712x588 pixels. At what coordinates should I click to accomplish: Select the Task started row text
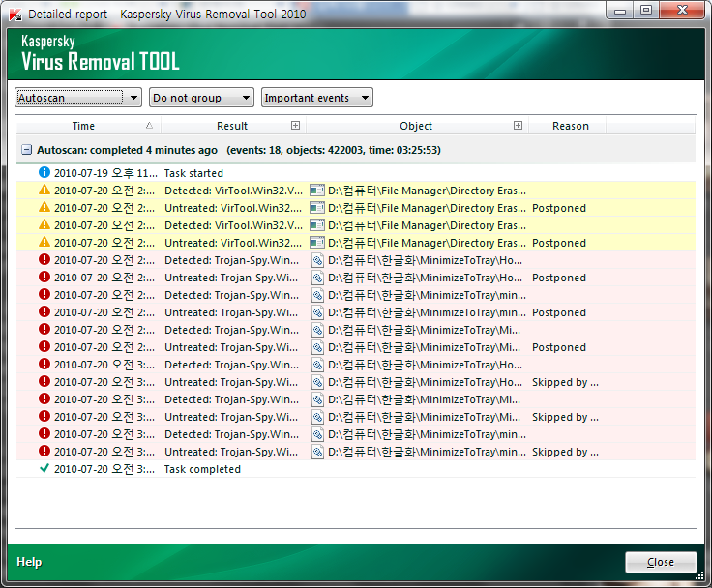[193, 173]
